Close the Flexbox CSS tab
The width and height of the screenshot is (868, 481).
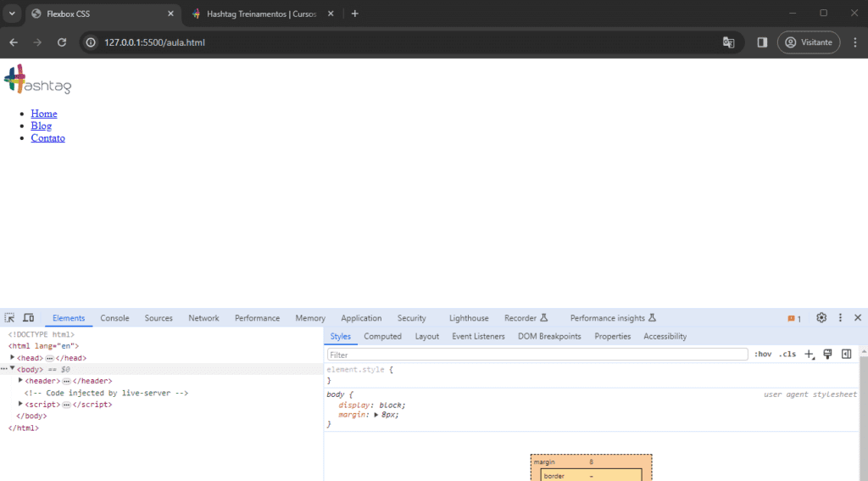tap(170, 14)
